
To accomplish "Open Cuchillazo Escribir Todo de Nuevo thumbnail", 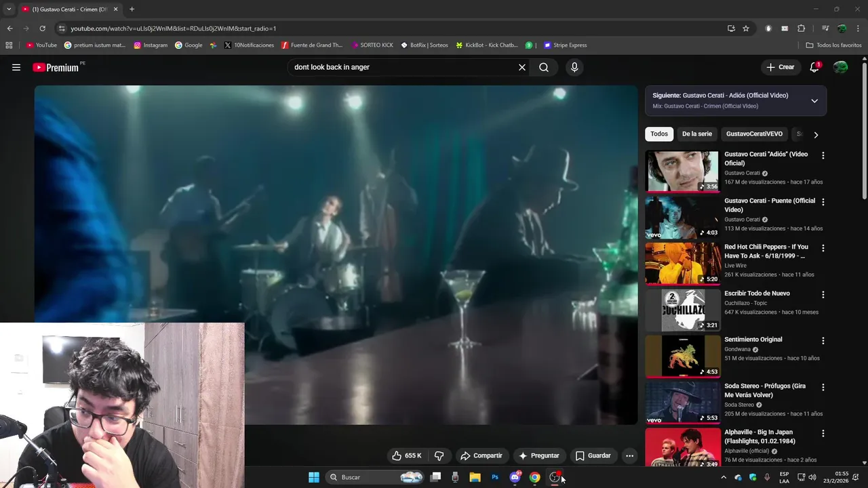I will pos(682,310).
